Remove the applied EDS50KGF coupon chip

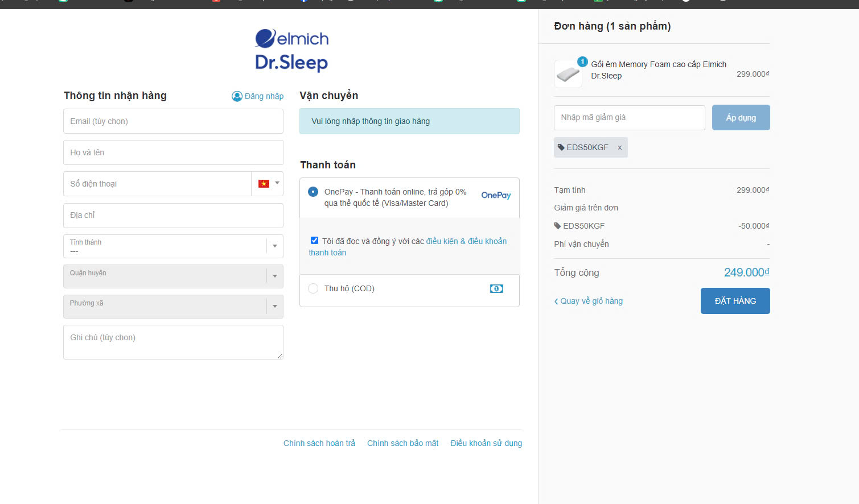(620, 147)
